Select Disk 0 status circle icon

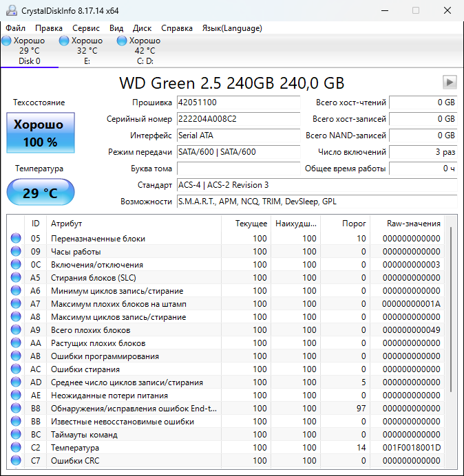pos(6,41)
